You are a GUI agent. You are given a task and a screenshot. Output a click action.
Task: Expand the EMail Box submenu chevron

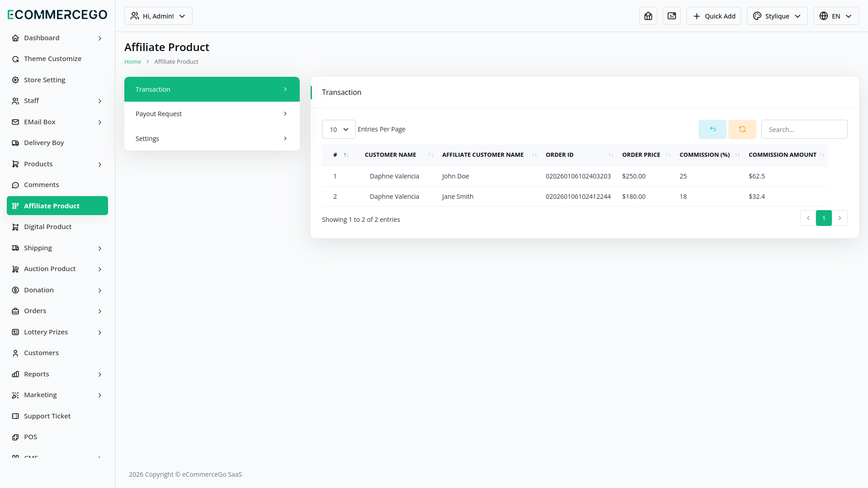100,122
